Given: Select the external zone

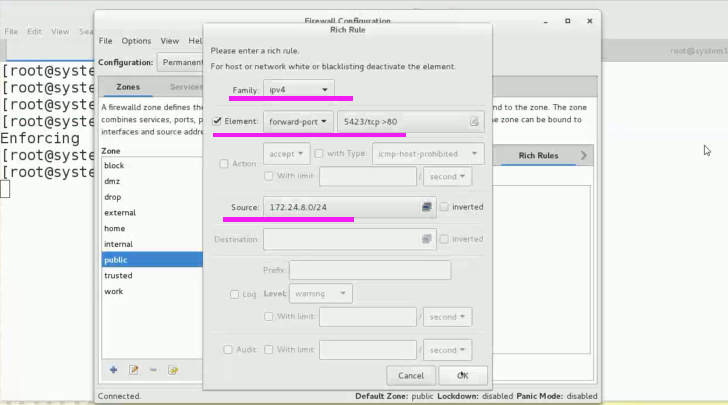Looking at the screenshot, I should point(152,213).
